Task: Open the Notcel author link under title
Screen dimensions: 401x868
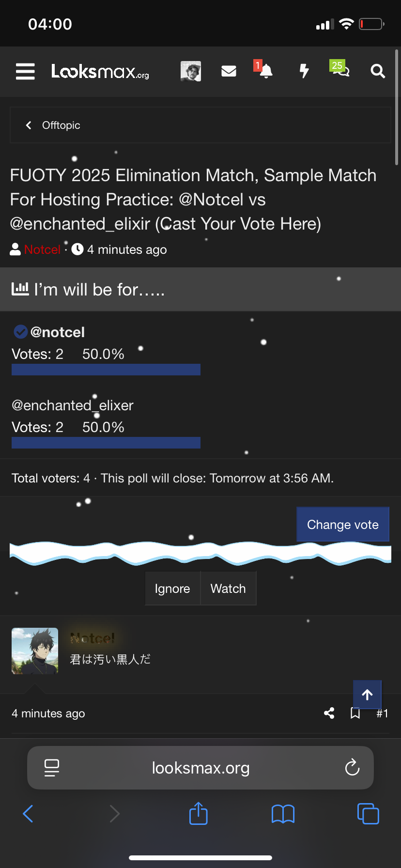Action: 42,249
